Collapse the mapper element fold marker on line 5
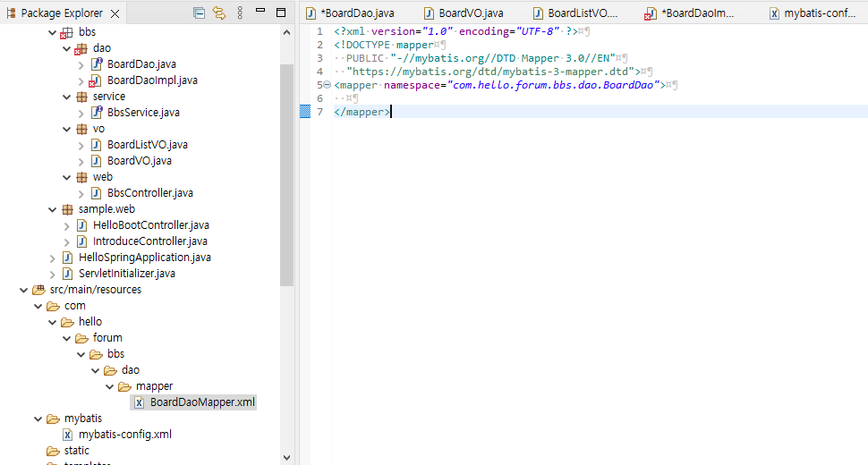The height and width of the screenshot is (465, 868). [328, 85]
